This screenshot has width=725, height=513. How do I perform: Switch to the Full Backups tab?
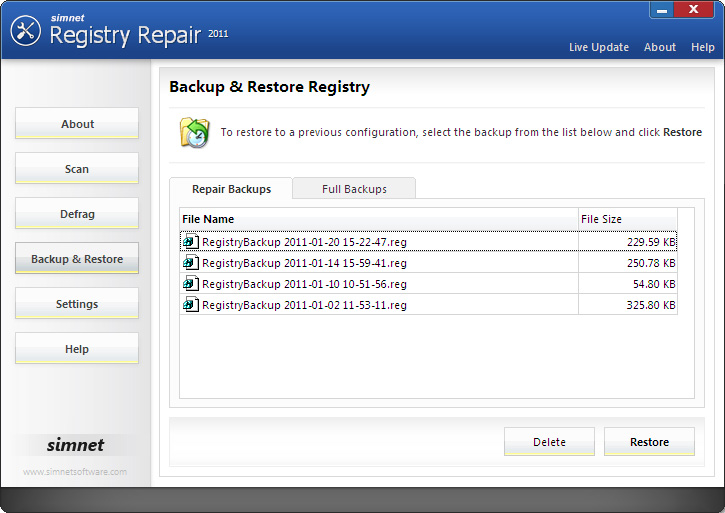pyautogui.click(x=354, y=189)
